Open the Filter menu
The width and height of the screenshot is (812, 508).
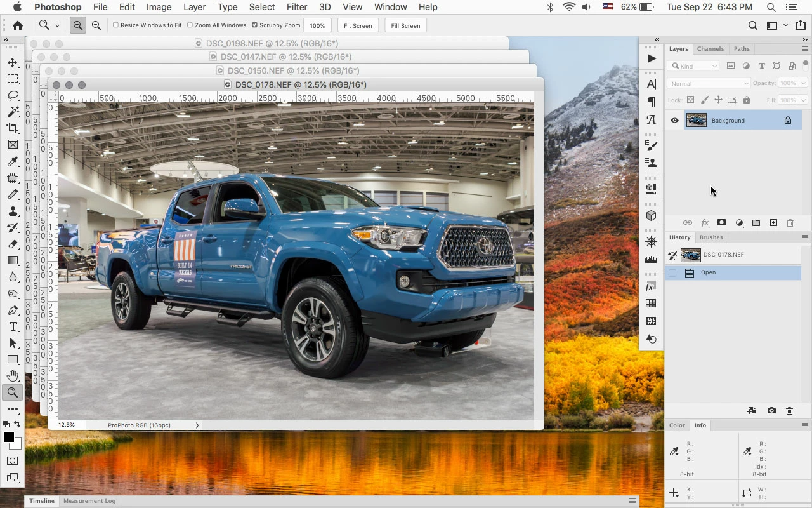click(297, 7)
